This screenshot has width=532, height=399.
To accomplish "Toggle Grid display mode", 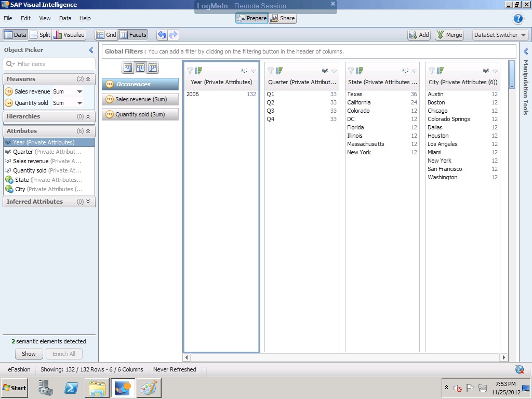I will pyautogui.click(x=106, y=35).
